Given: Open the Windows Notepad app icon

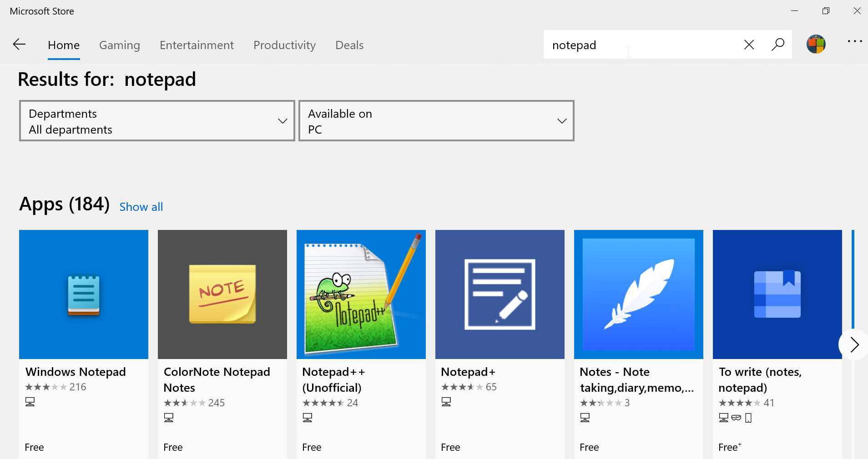Looking at the screenshot, I should tap(84, 294).
